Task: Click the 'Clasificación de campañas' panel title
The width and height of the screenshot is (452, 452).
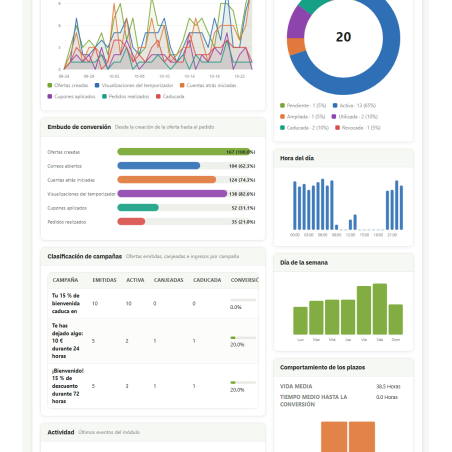Action: (x=85, y=256)
